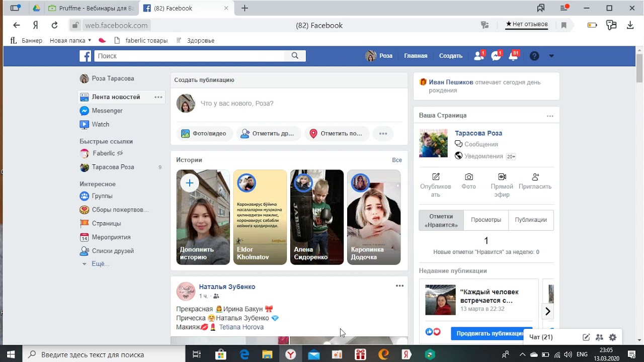Open Fundraisers (Сборы пожертвов...) item
Screen dimensions: 644x362
pos(120,210)
